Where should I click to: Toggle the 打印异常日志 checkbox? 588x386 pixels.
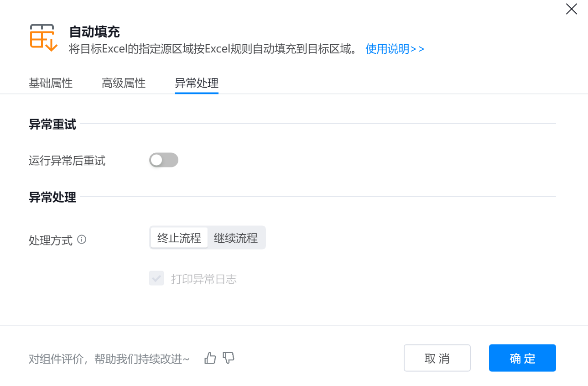[156, 278]
